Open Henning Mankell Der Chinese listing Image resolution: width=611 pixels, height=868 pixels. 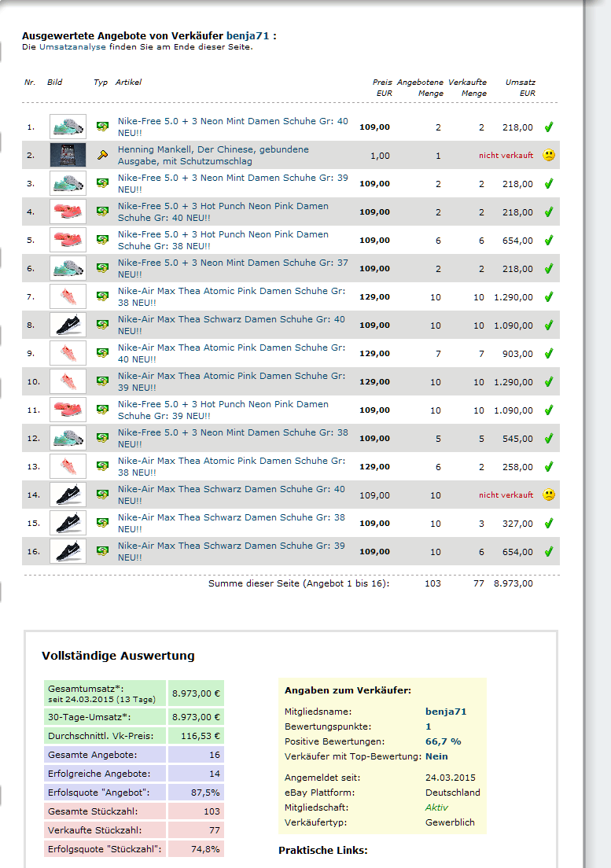(213, 155)
